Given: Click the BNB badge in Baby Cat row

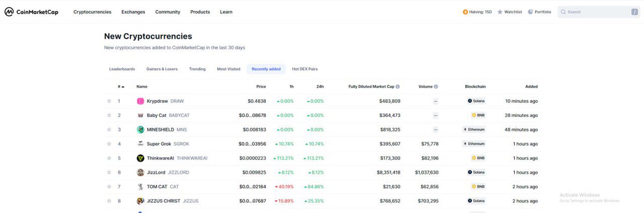Looking at the screenshot, I should tap(478, 115).
